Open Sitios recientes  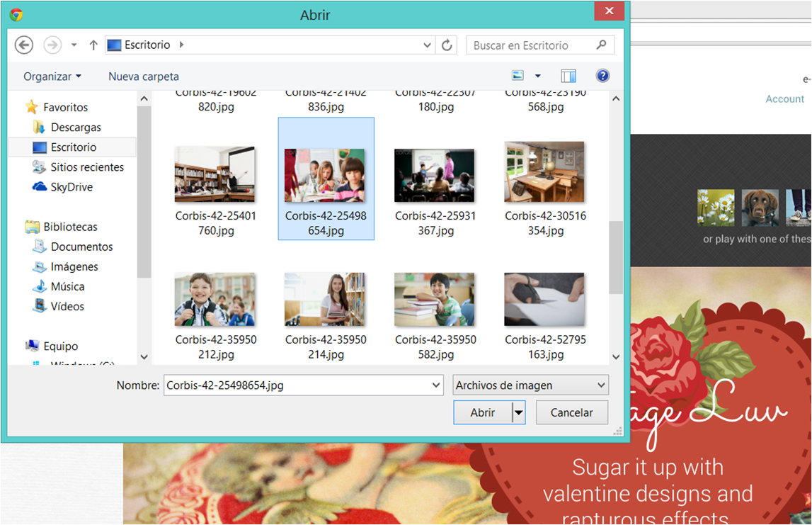coord(86,167)
